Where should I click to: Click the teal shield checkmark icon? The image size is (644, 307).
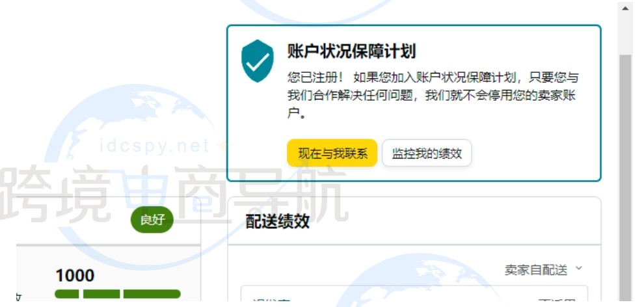click(x=258, y=60)
